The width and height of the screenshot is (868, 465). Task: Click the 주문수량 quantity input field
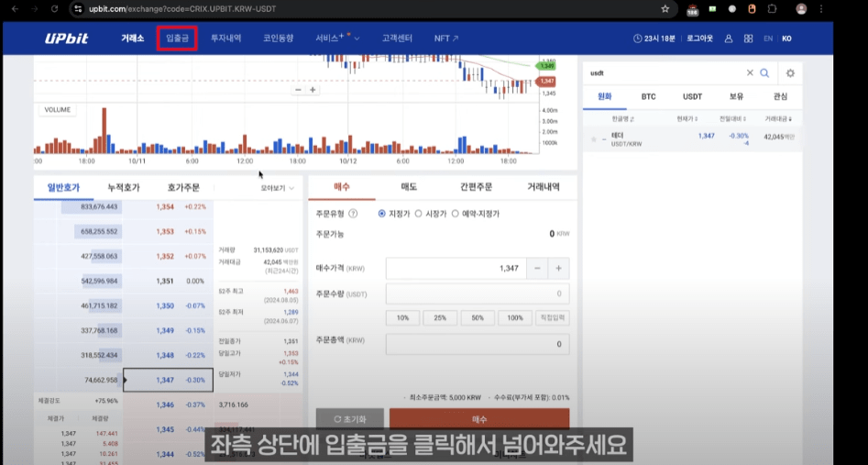[x=478, y=293]
